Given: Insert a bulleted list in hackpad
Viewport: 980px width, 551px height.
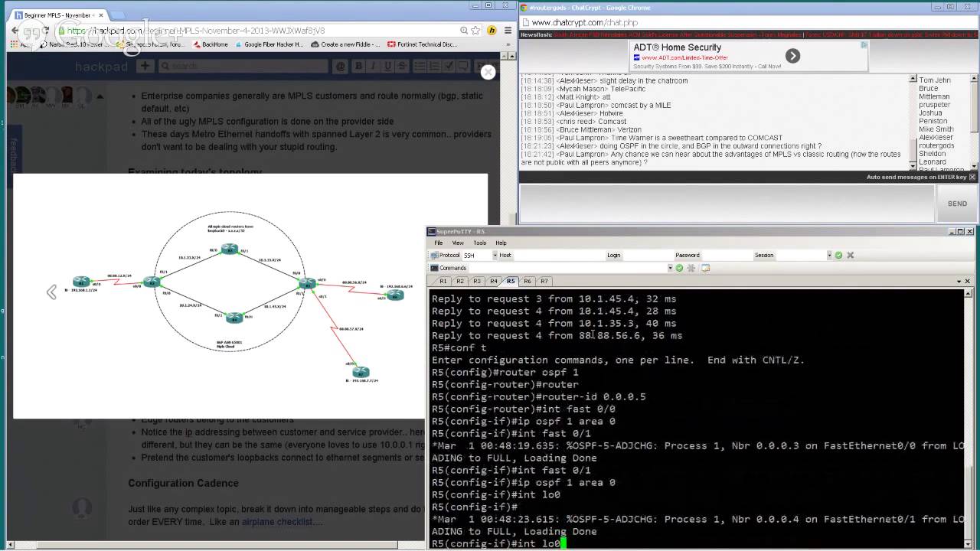Looking at the screenshot, I should click(419, 66).
